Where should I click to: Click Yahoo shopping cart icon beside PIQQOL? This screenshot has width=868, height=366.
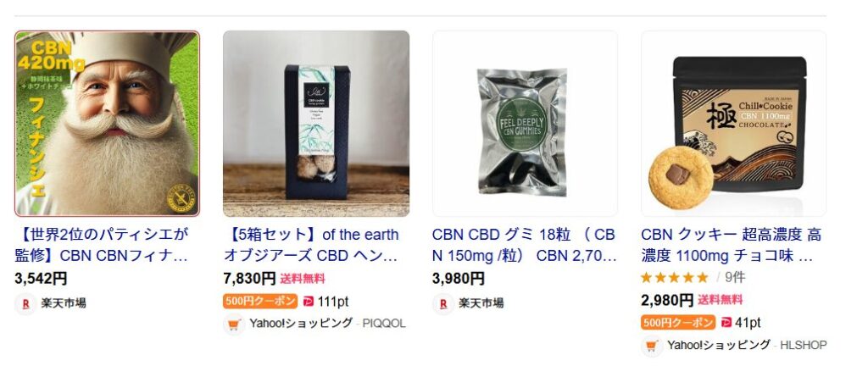click(234, 324)
